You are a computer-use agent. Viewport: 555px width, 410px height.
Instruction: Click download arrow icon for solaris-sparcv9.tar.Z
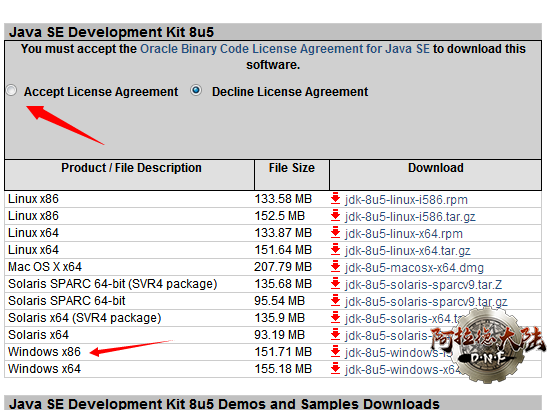(x=335, y=284)
